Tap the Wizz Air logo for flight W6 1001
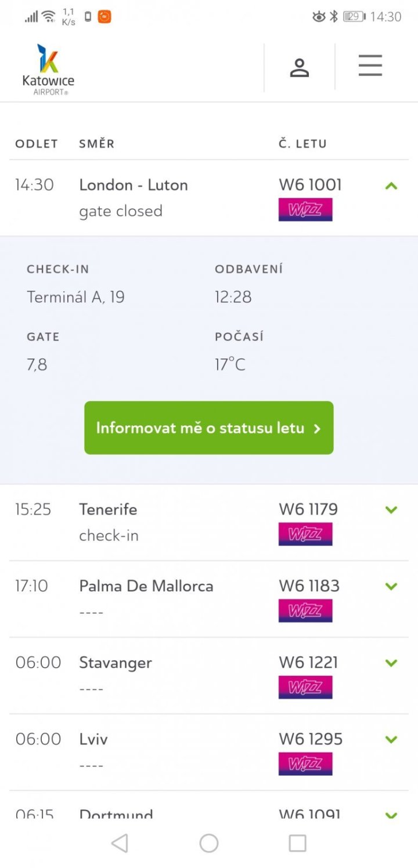The height and width of the screenshot is (868, 418). (305, 209)
